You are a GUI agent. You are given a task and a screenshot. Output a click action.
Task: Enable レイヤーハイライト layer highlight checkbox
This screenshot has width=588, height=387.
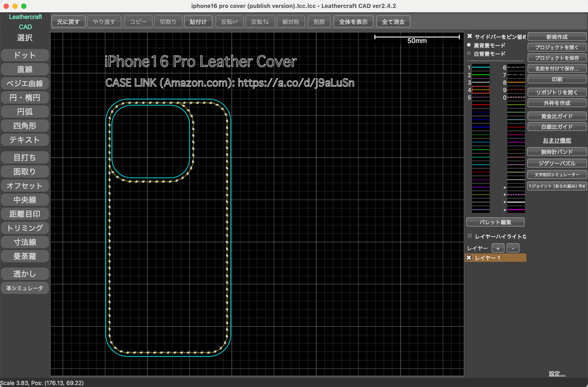click(470, 236)
